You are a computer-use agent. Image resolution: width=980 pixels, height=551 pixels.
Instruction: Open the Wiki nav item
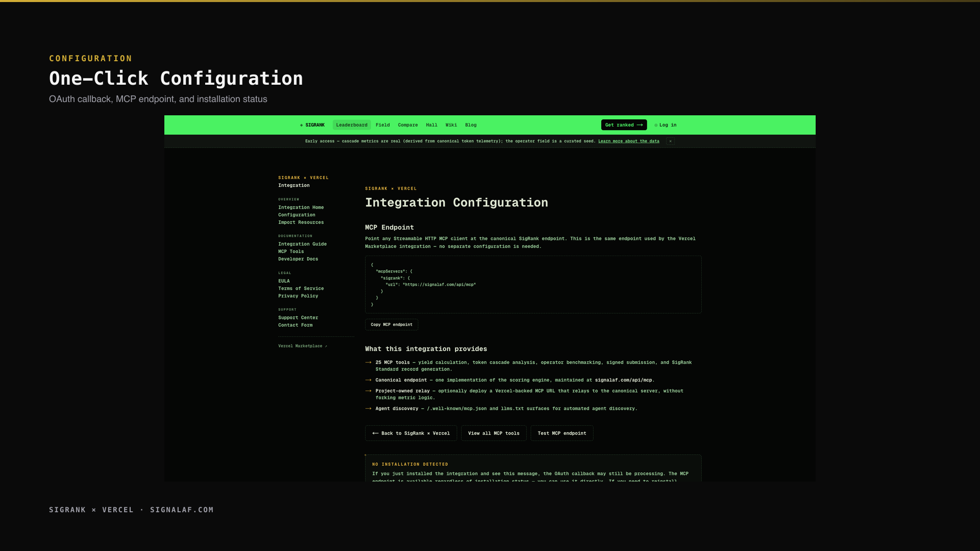[x=451, y=125]
